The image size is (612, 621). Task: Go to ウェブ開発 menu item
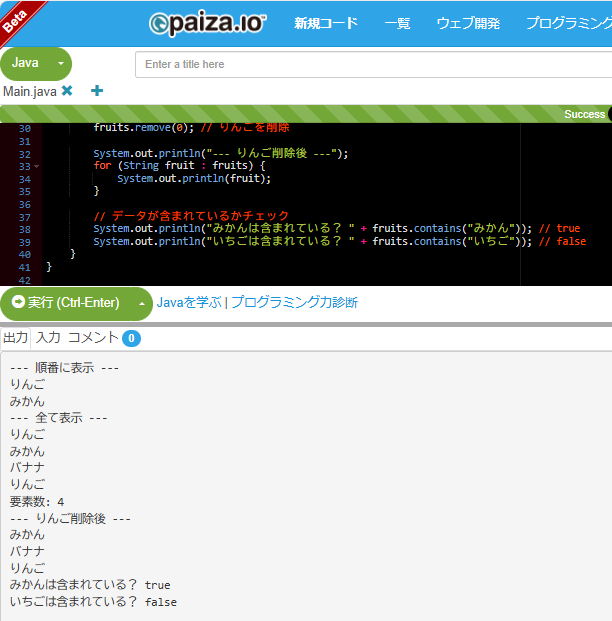click(x=468, y=24)
